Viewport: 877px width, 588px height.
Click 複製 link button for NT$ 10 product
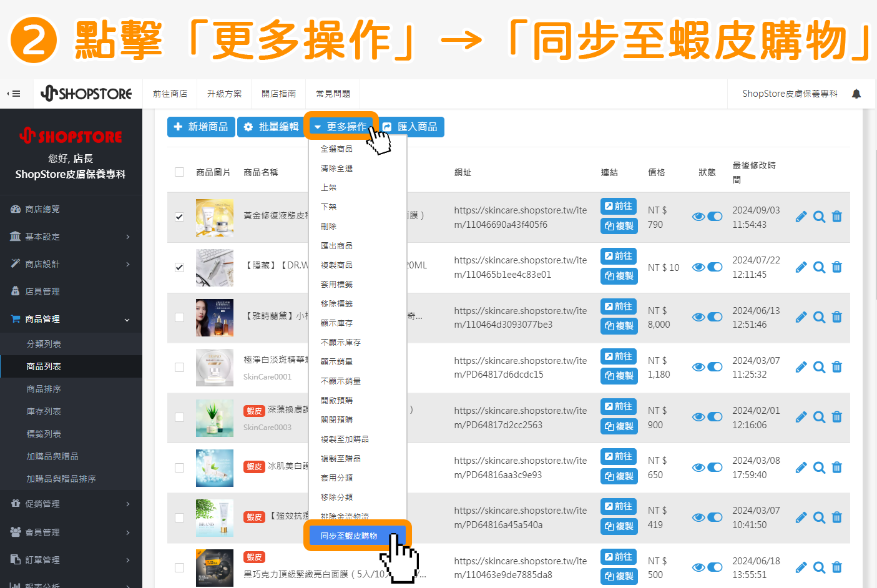click(x=619, y=276)
